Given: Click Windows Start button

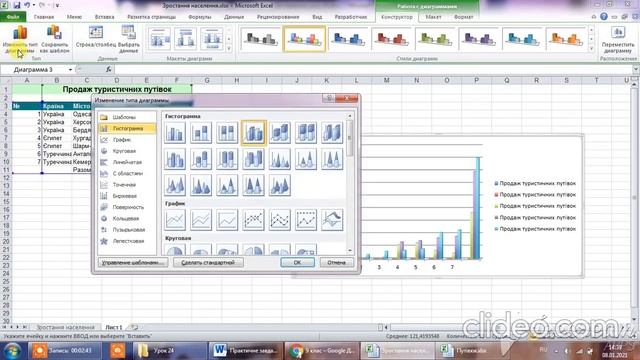Looking at the screenshot, I should pyautogui.click(x=13, y=351).
